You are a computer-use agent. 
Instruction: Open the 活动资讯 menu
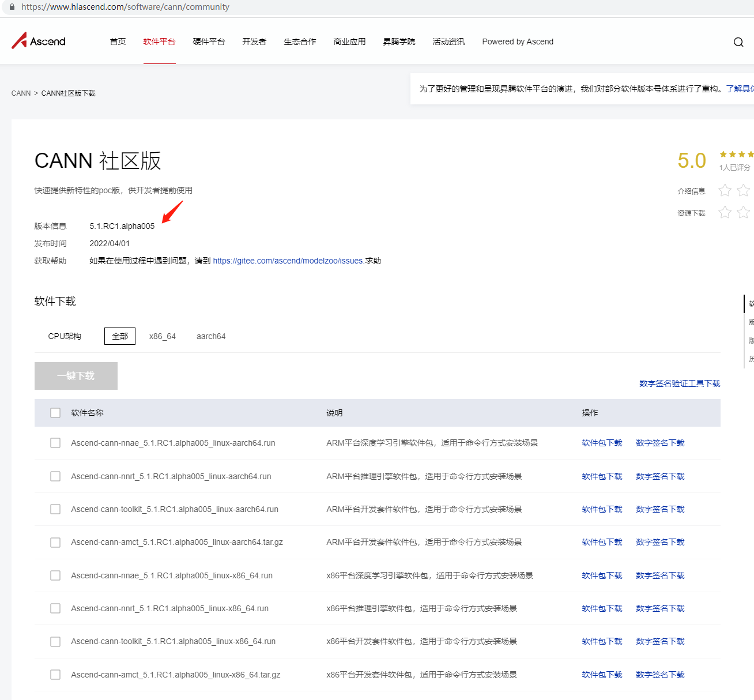(449, 42)
